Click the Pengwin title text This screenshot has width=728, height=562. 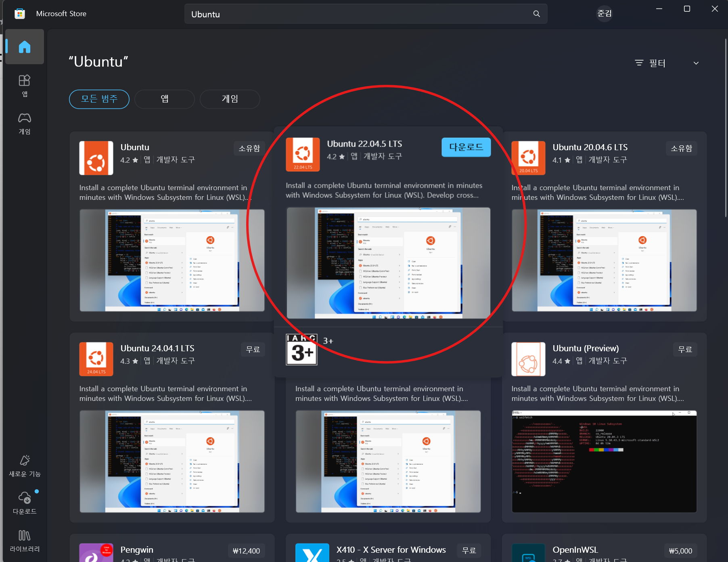[137, 550]
